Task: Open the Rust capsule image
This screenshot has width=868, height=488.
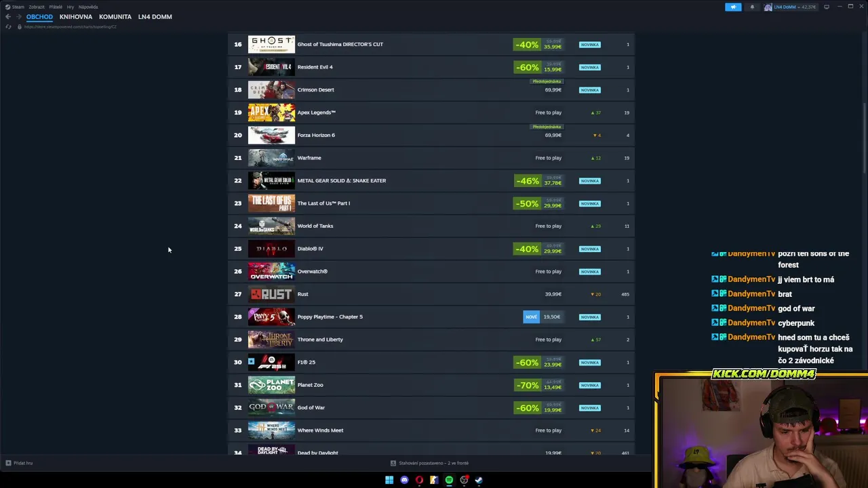Action: (271, 294)
